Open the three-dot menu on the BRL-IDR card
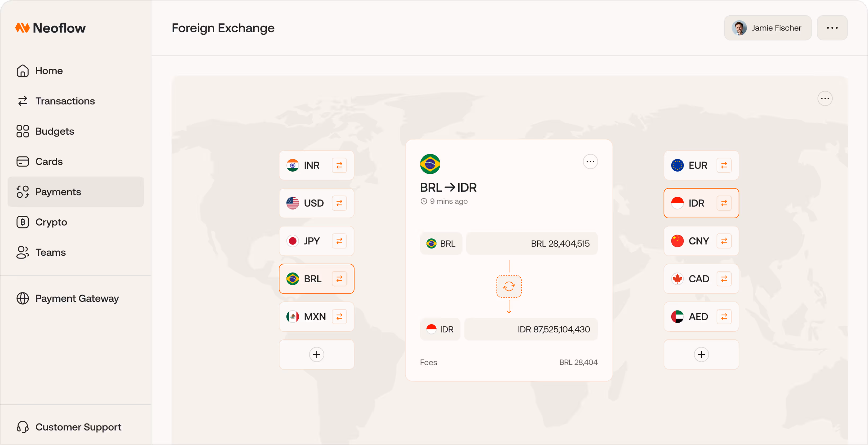The image size is (868, 445). coord(590,161)
